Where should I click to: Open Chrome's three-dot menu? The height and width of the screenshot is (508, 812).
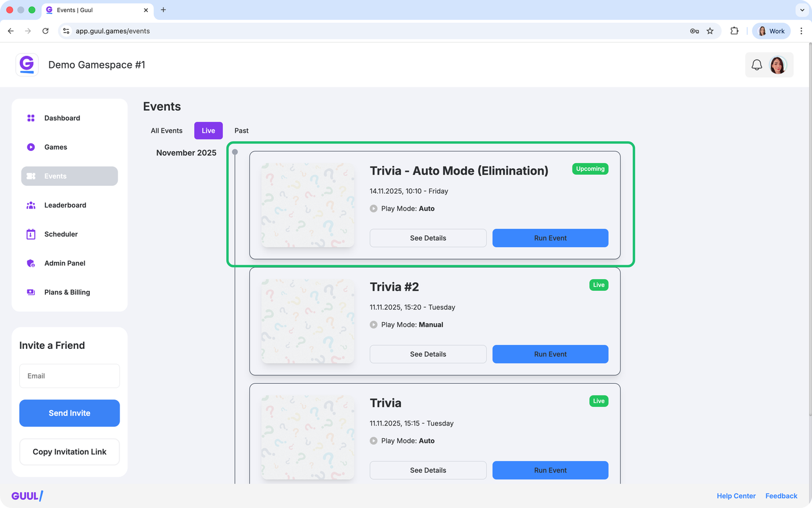801,31
